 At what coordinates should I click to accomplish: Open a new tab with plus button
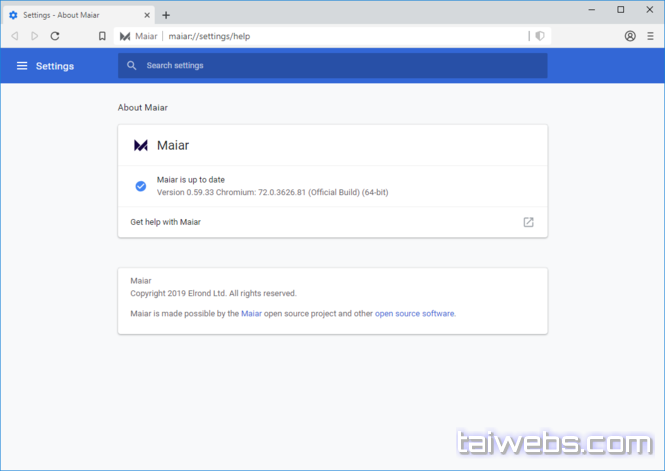click(166, 15)
